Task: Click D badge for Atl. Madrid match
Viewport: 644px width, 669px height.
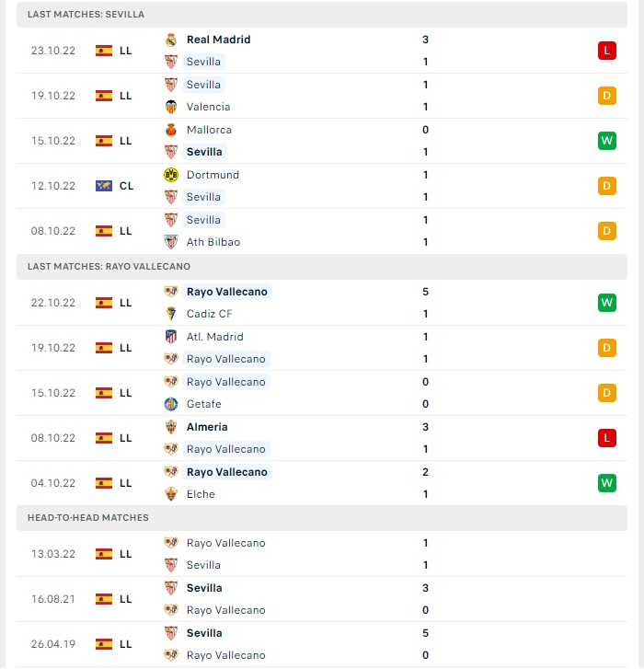Action: pyautogui.click(x=607, y=348)
